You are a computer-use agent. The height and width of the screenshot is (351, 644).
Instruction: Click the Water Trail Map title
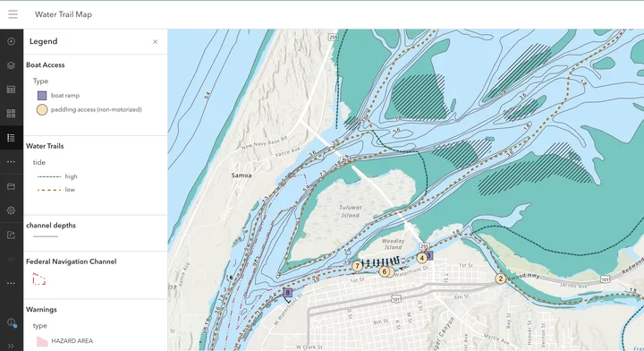tap(64, 14)
